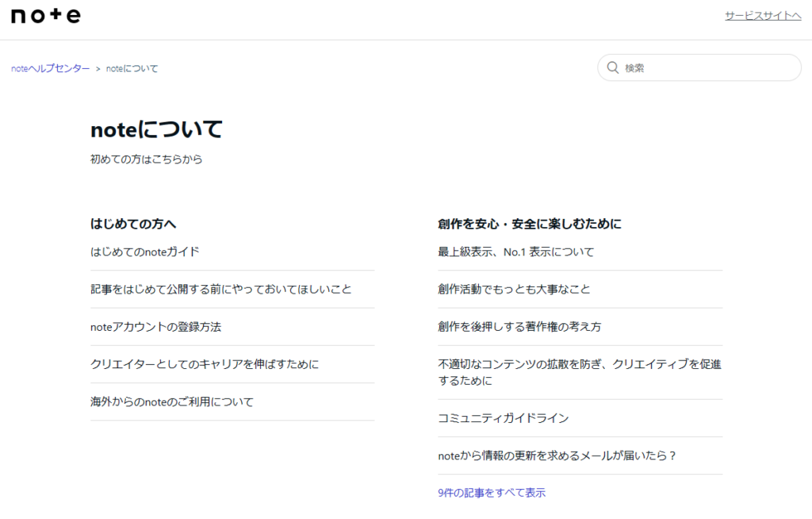Open 不適切なコンテンツの拡散を防ぎ article
Image resolution: width=812 pixels, height=519 pixels.
pyautogui.click(x=580, y=372)
